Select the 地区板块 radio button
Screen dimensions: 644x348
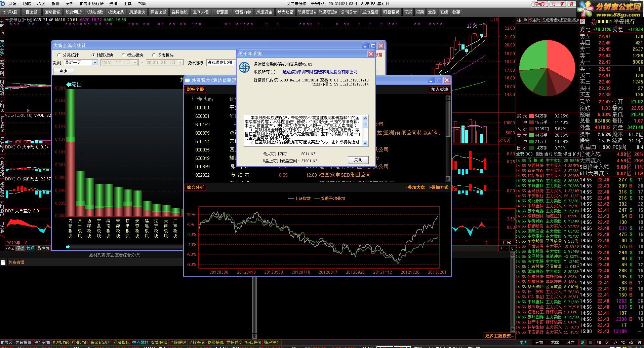102,55
